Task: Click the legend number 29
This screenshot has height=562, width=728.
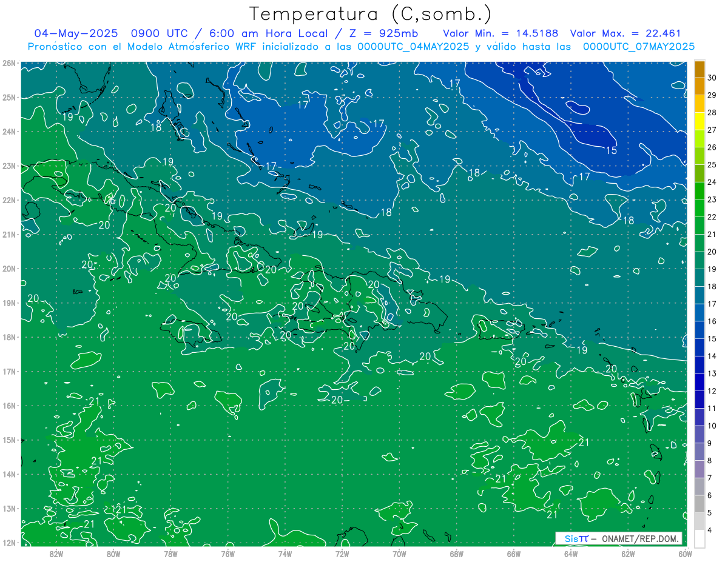Action: coord(712,95)
